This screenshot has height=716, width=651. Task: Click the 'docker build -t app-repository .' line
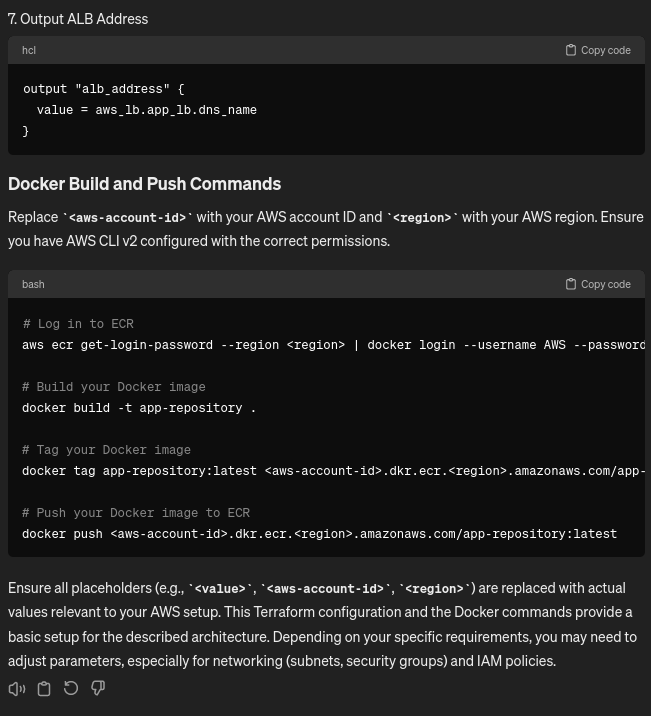click(x=139, y=408)
